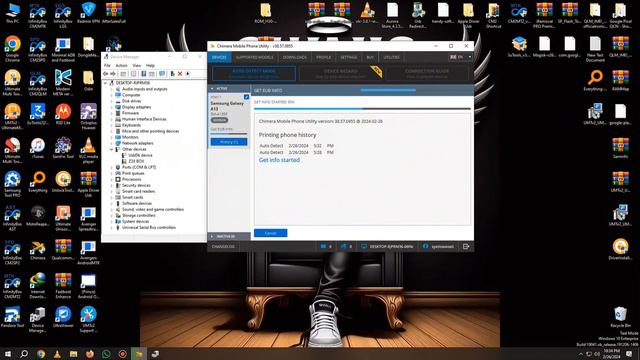
Task: Open the Downloads tab in Chimera
Action: [295, 57]
